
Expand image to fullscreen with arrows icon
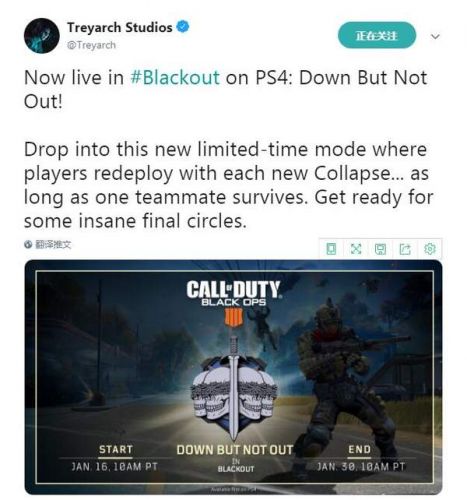356,249
